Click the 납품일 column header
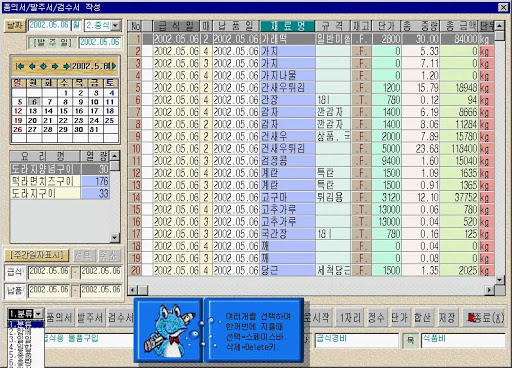This screenshot has width=512, height=368. click(x=236, y=26)
